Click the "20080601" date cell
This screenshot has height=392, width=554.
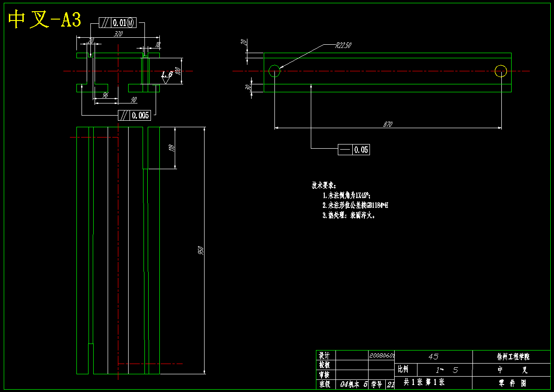[382, 356]
